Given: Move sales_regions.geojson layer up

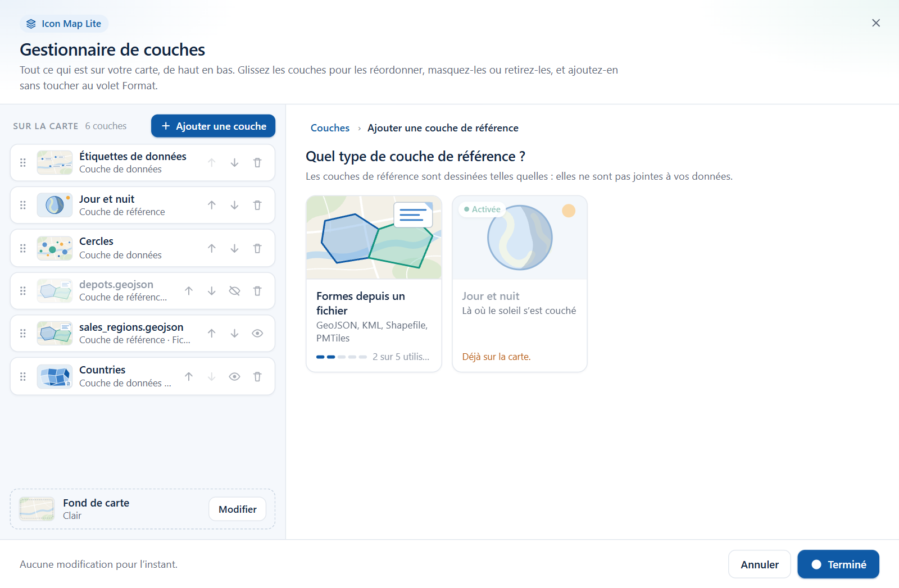Looking at the screenshot, I should [x=212, y=334].
